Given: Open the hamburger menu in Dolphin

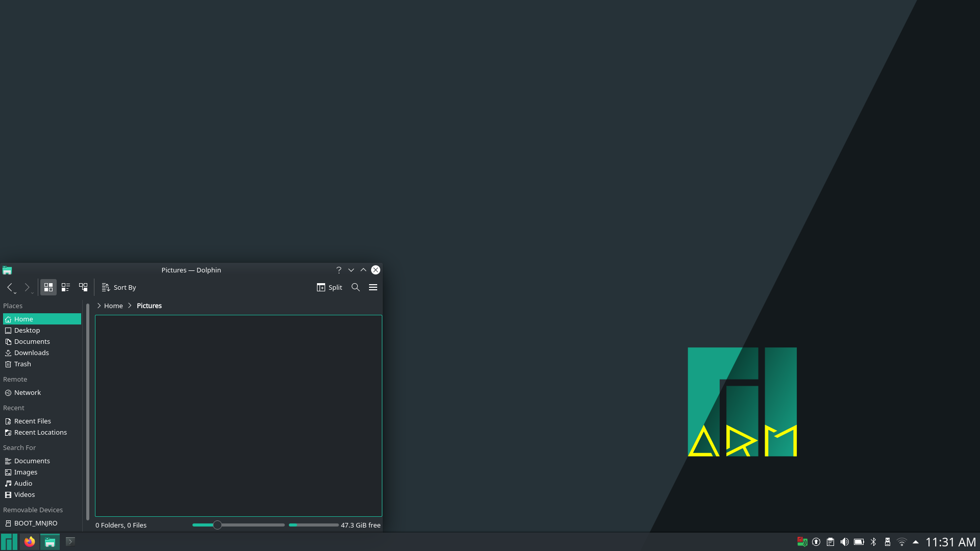Looking at the screenshot, I should (x=373, y=287).
